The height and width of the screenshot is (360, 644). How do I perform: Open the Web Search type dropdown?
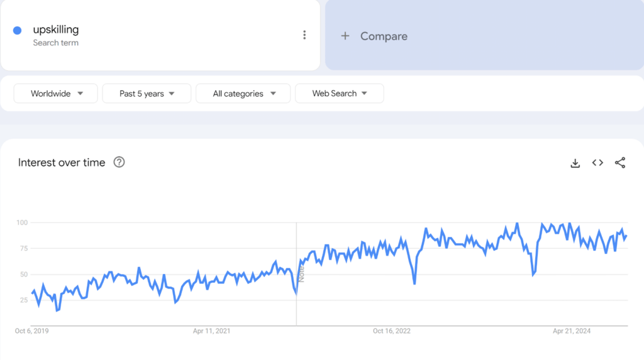(x=339, y=94)
